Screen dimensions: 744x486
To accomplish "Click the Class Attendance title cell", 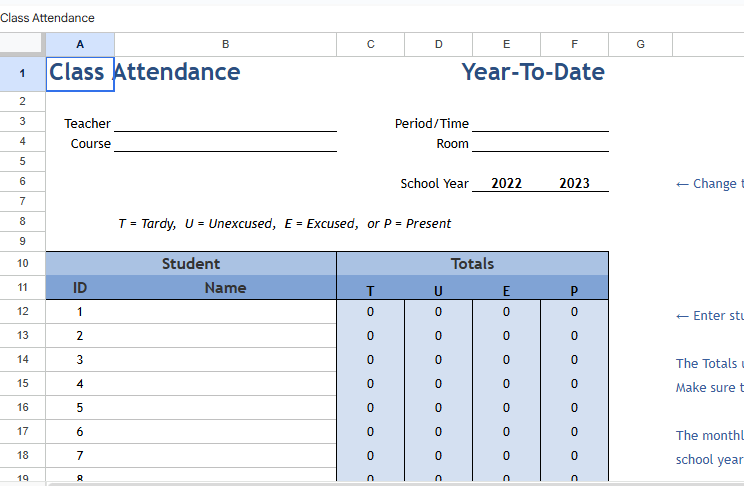I will 80,74.
